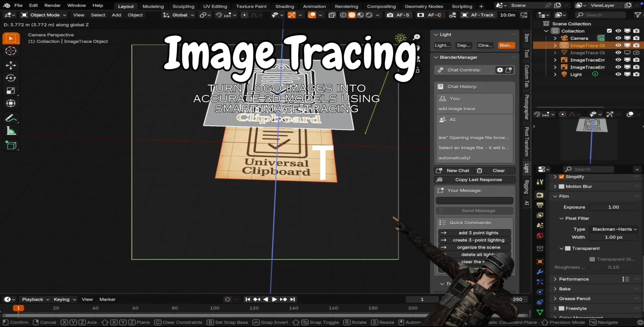Select the Add Cube tool
The image size is (644, 327).
click(x=11, y=145)
